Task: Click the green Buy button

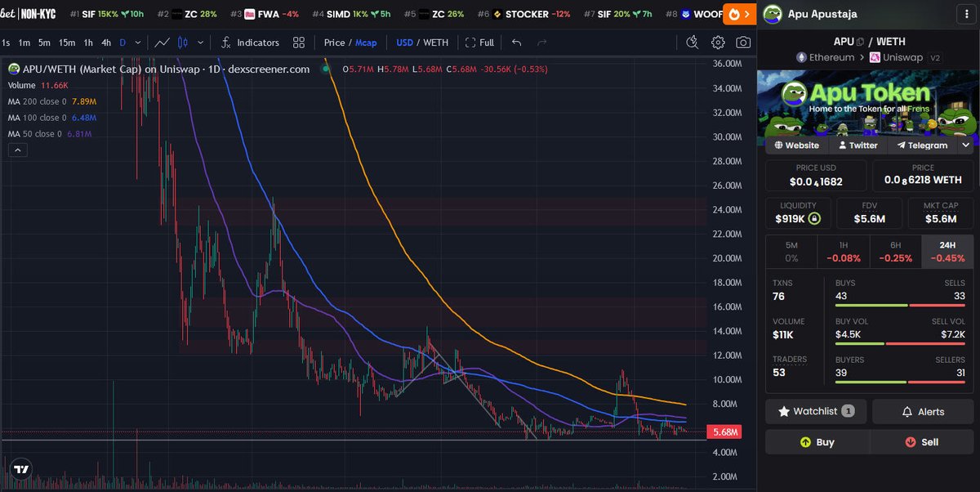Action: (817, 442)
